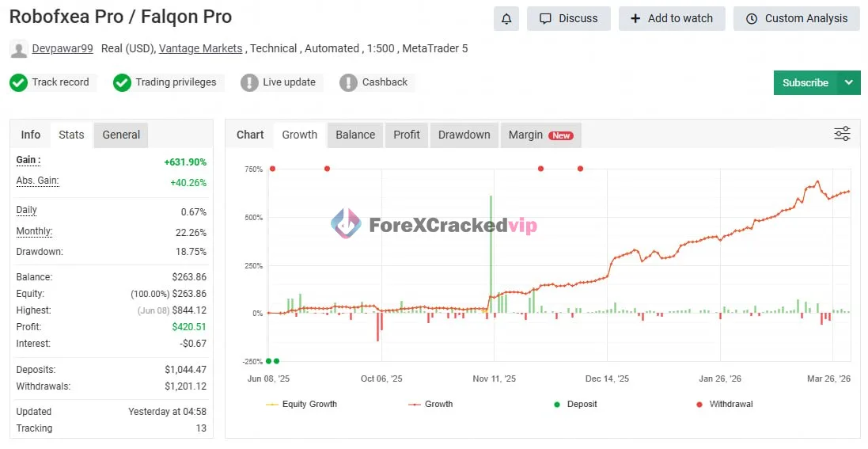The width and height of the screenshot is (868, 449).
Task: Click the Track record green checkmark icon
Action: coord(18,82)
